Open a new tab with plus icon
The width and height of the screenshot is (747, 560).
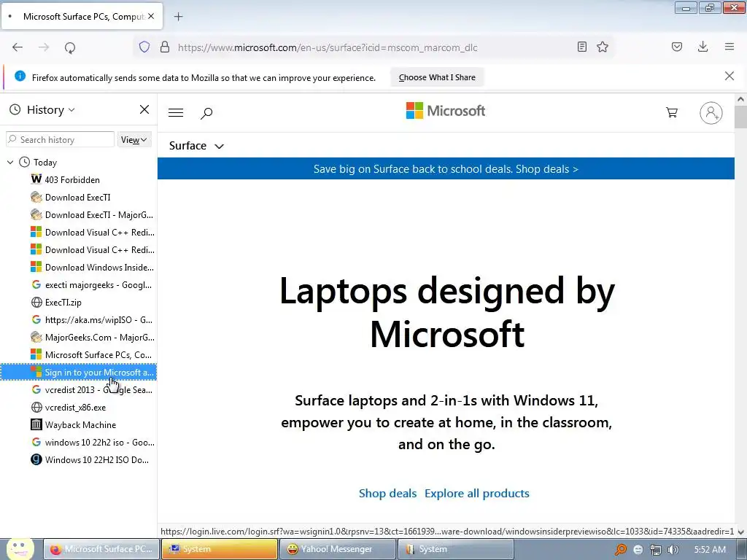tap(178, 17)
